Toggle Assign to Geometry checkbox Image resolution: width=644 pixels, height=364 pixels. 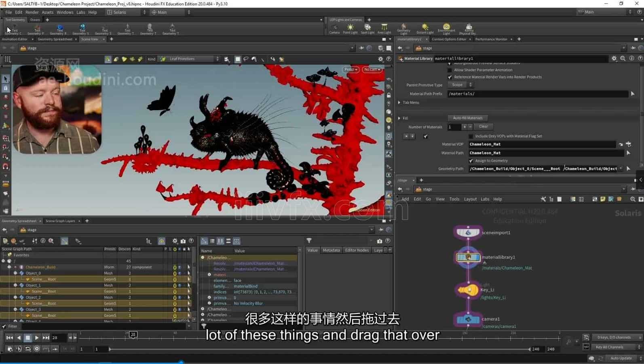[x=471, y=161]
